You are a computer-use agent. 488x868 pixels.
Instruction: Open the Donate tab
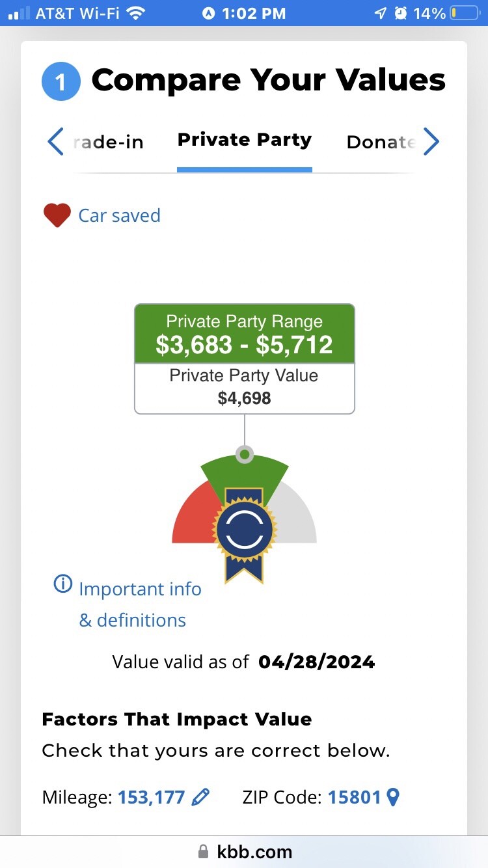click(381, 142)
